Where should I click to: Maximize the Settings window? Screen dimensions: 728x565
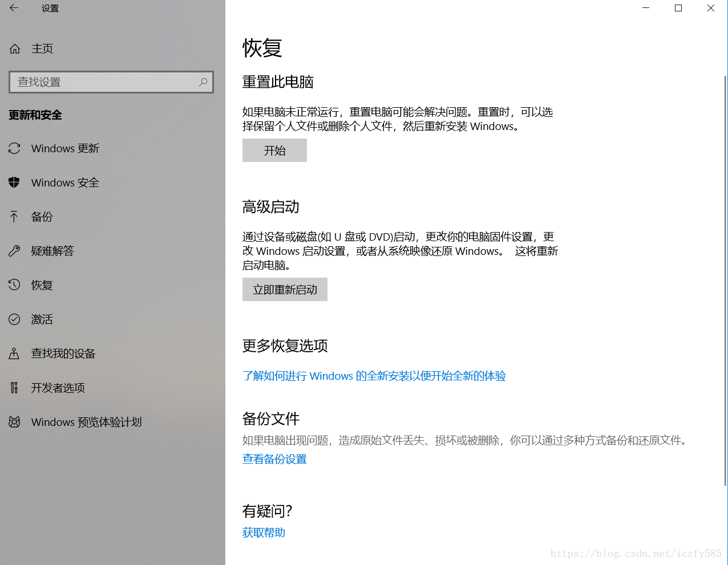[678, 8]
